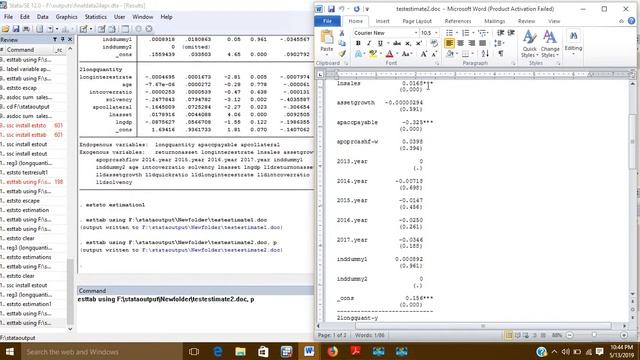
Task: Click Save icon in Stata toolbar
Action: pyautogui.click(x=16, y=29)
